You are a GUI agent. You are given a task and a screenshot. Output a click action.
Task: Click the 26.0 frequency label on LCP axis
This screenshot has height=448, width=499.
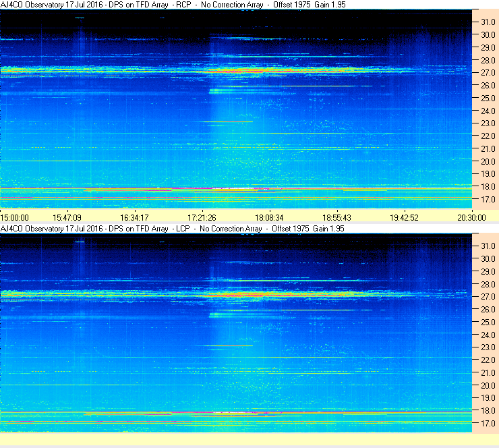point(488,309)
